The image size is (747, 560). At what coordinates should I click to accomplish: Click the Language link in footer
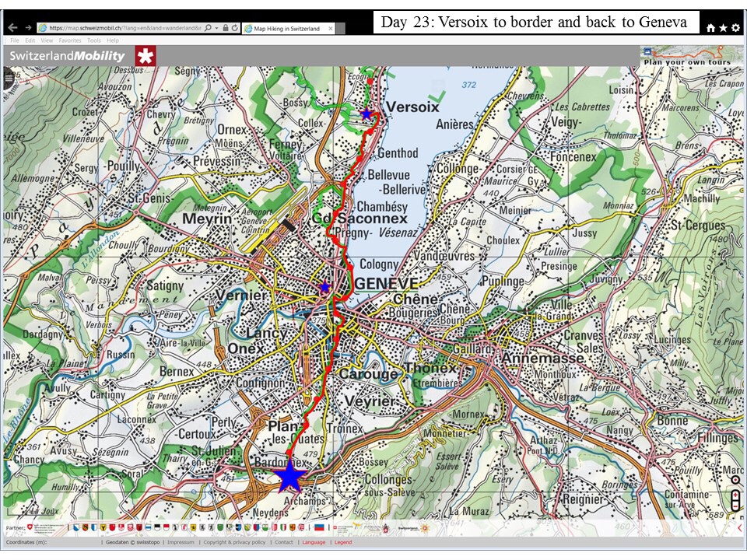point(314,542)
